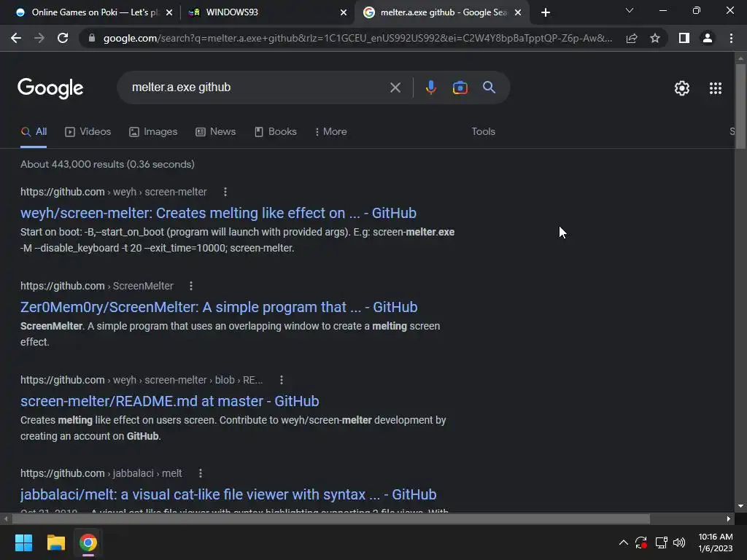Open the tab search chevron
This screenshot has height=560, width=747.
630,10
